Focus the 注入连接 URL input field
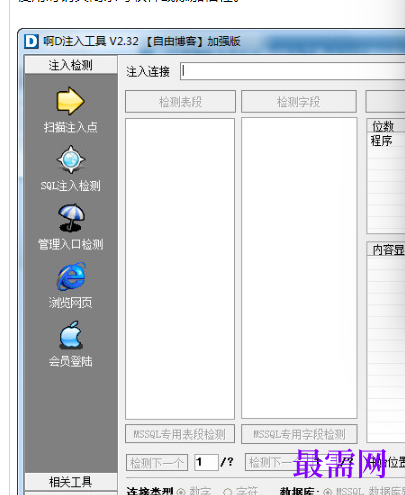 pyautogui.click(x=293, y=71)
